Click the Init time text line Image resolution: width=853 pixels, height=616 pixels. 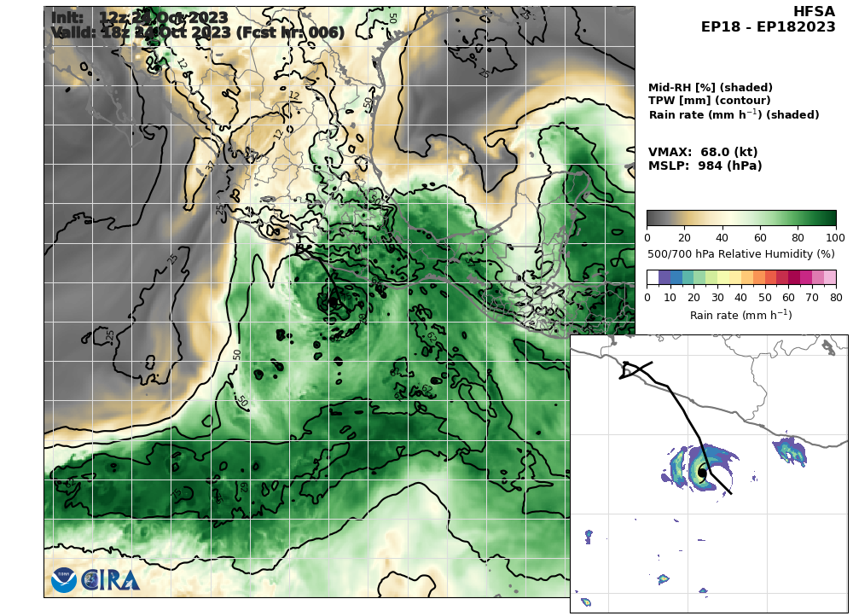pyautogui.click(x=139, y=17)
